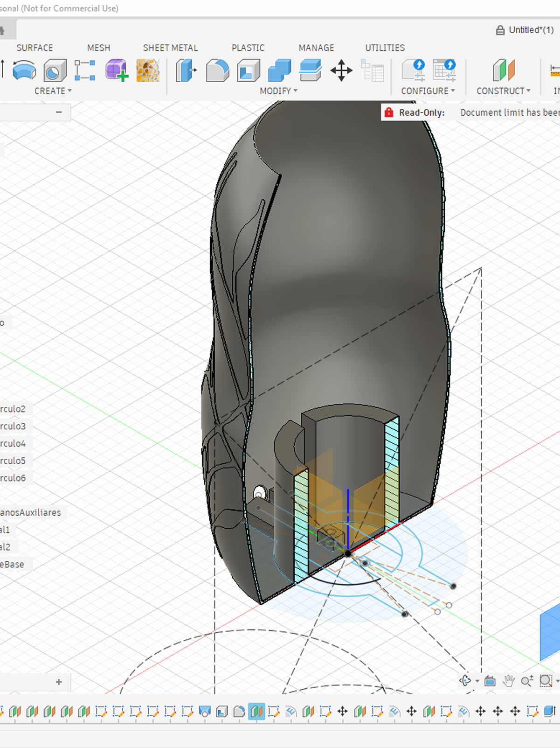Select the Pan hand navigation tool

(x=508, y=681)
